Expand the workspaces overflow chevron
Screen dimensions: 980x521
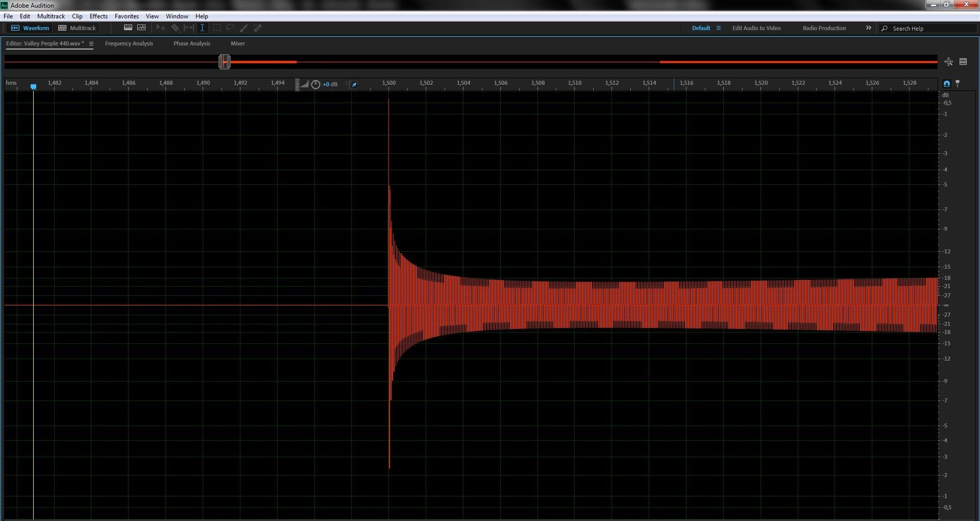click(868, 28)
